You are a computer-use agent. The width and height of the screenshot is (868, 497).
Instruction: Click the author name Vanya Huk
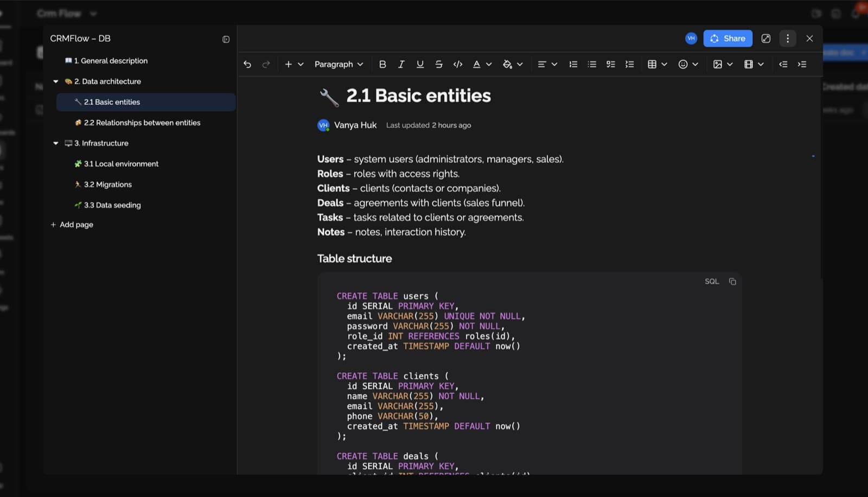355,125
